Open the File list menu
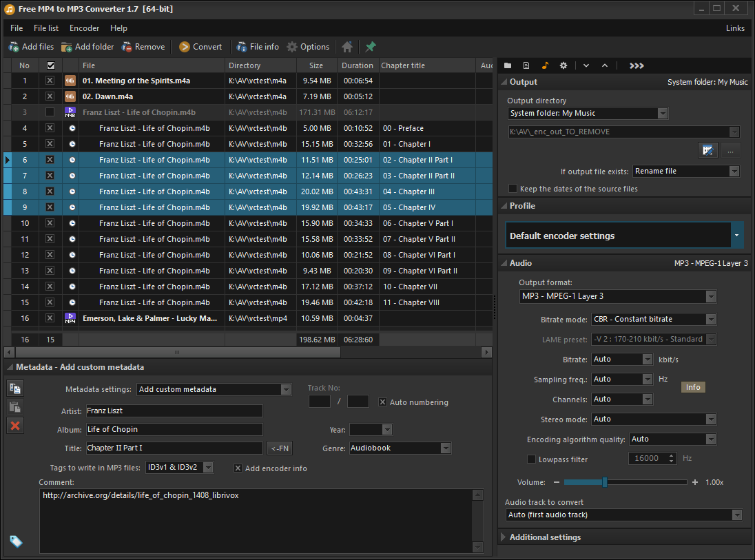 click(x=46, y=28)
